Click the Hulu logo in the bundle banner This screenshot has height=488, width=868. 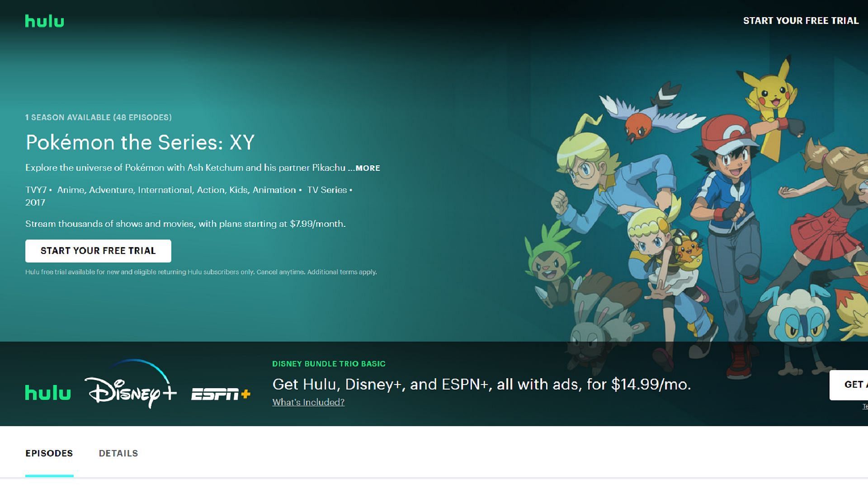(48, 393)
